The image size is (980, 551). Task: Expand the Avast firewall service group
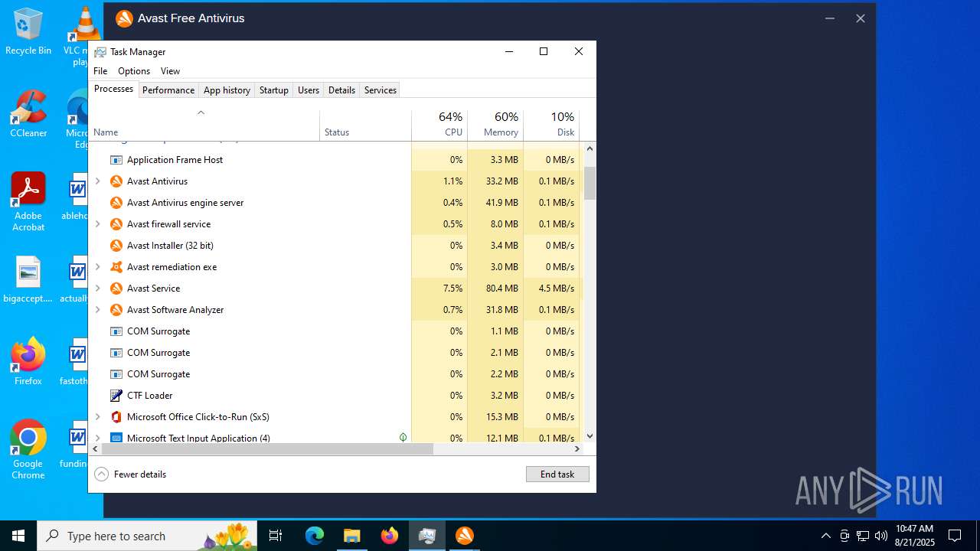(97, 224)
